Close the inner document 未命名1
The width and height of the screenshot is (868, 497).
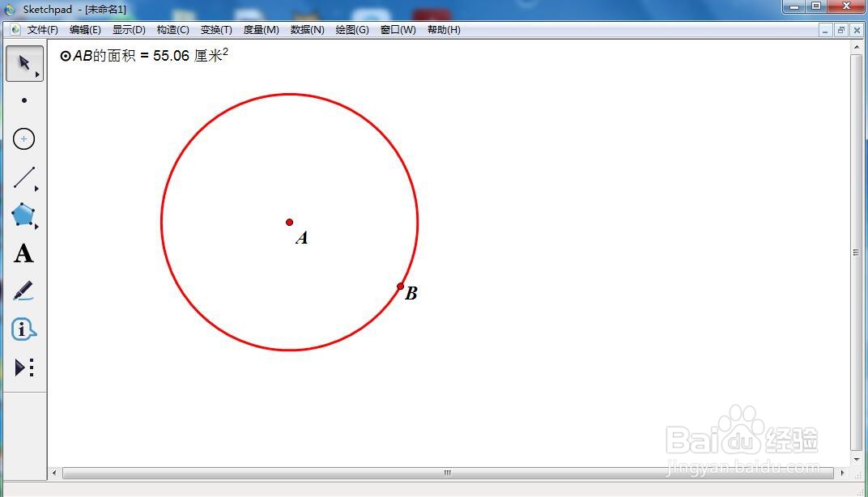pyautogui.click(x=857, y=31)
